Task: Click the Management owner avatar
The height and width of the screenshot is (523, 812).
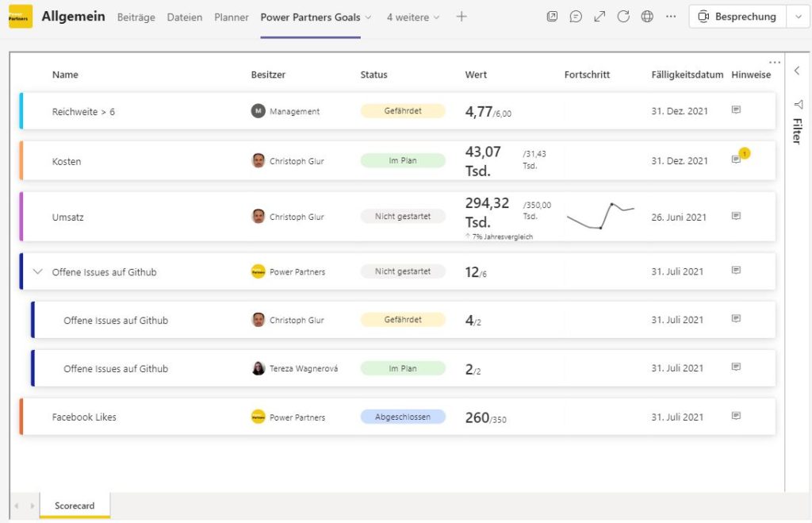Action: point(259,112)
